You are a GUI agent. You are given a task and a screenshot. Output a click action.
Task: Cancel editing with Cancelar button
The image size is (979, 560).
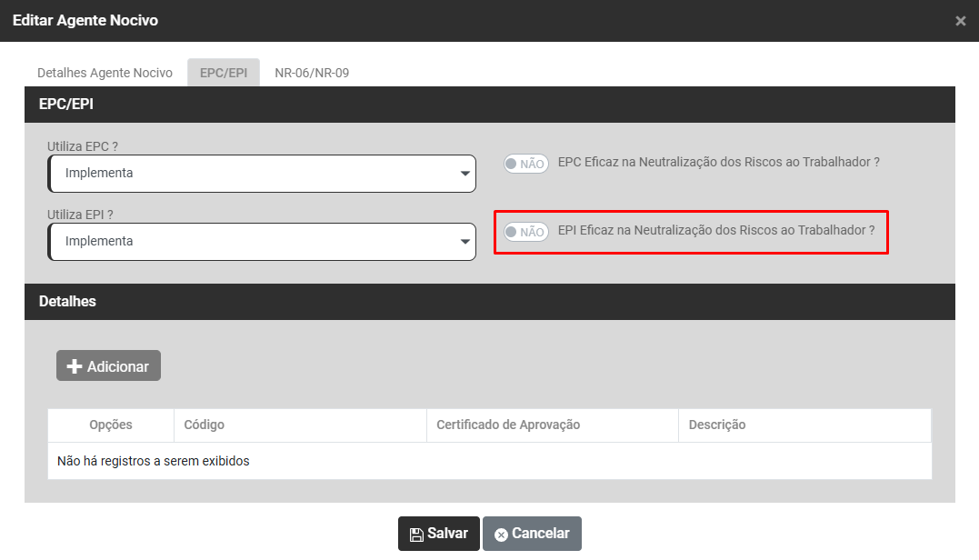point(532,534)
